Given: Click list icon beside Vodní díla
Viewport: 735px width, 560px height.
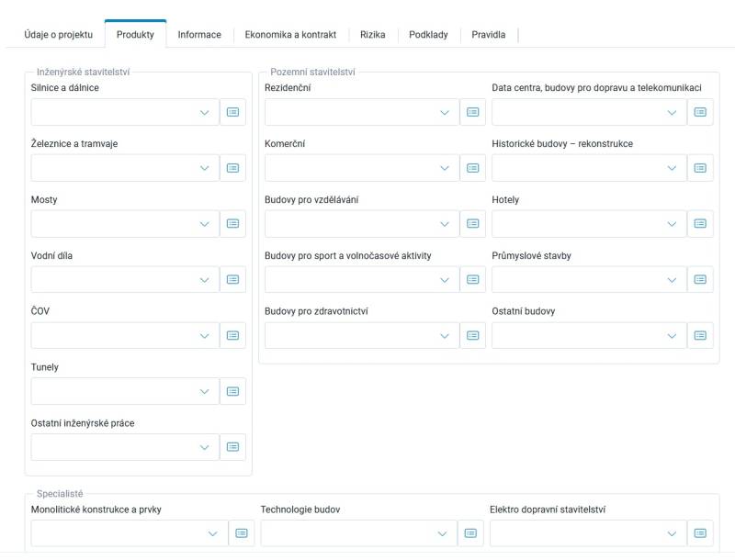Looking at the screenshot, I should (x=232, y=279).
